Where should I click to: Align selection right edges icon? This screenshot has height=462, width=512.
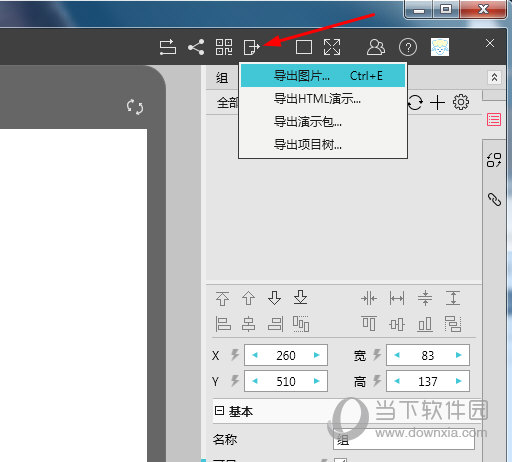point(275,324)
